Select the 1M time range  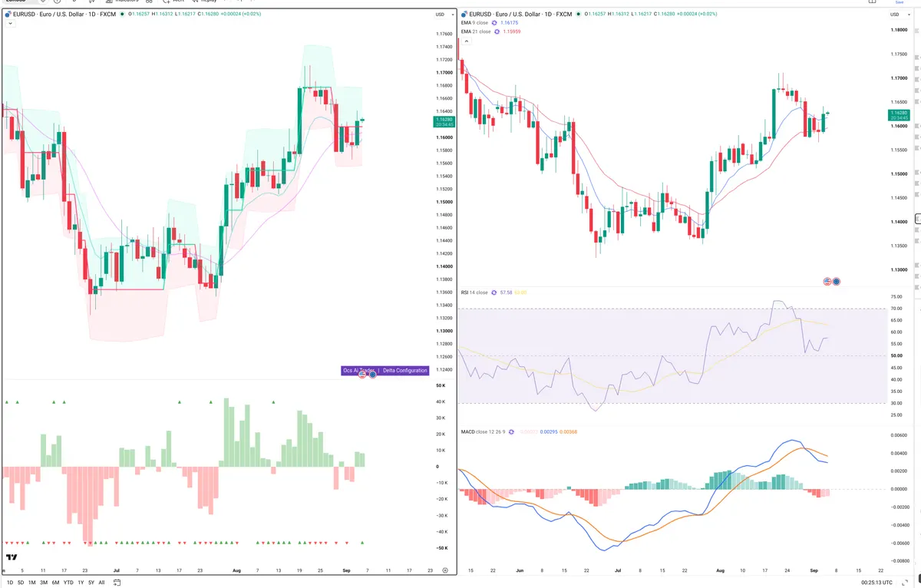click(32, 583)
